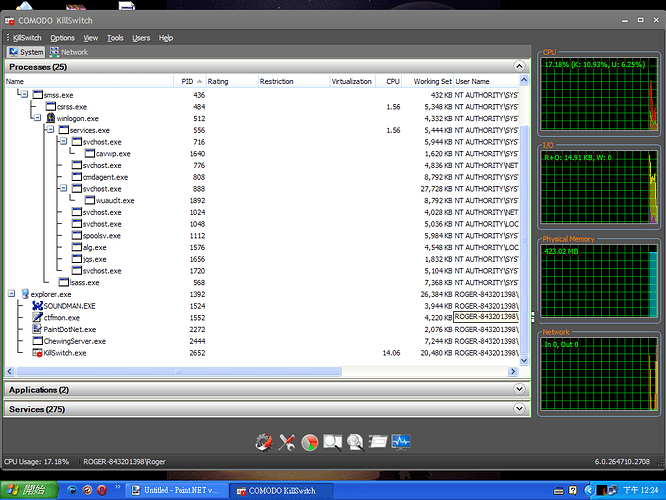
Task: Click the ctfmon.exe pencil icon
Action: click(37, 317)
